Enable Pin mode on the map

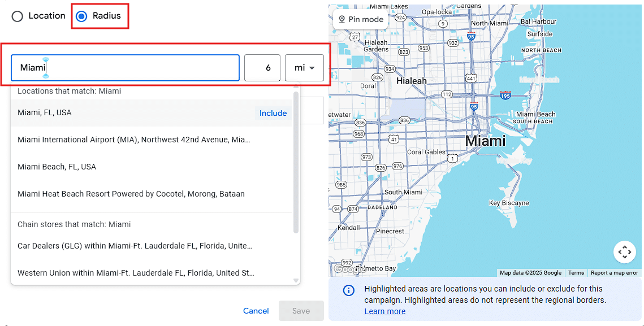(361, 19)
